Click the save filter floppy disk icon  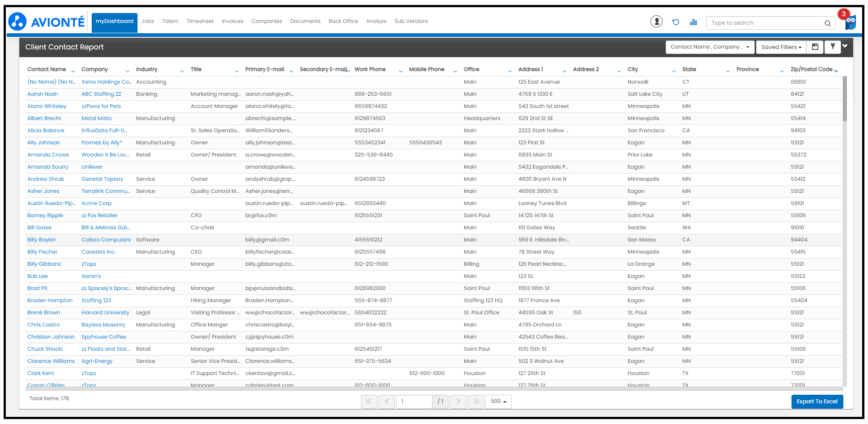(x=815, y=47)
